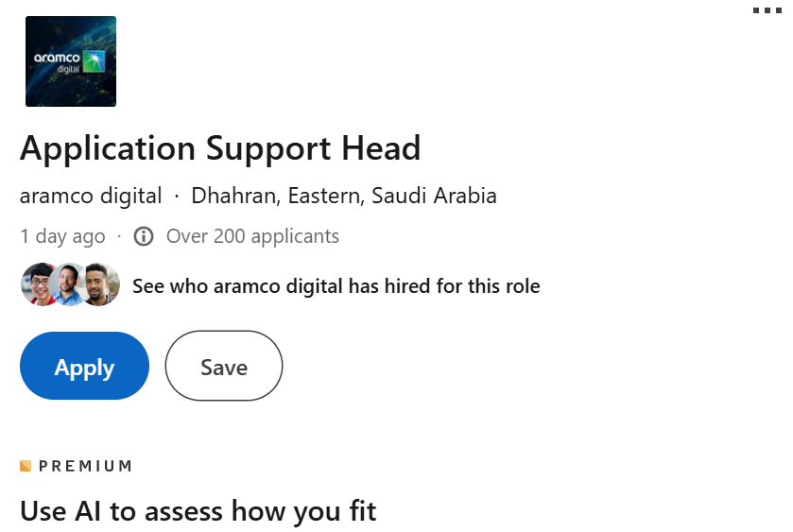
Task: Click the "Over 200 applicants" text
Action: click(253, 236)
